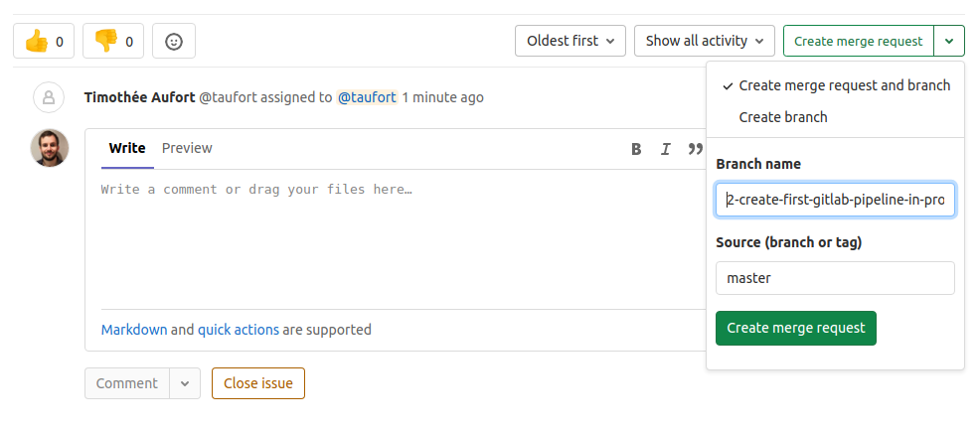Click the system note user icon
This screenshot has height=431, width=980.
pyautogui.click(x=49, y=97)
